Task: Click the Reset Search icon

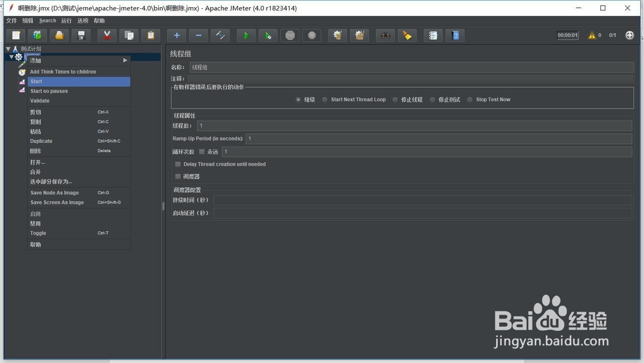Action: 407,35
